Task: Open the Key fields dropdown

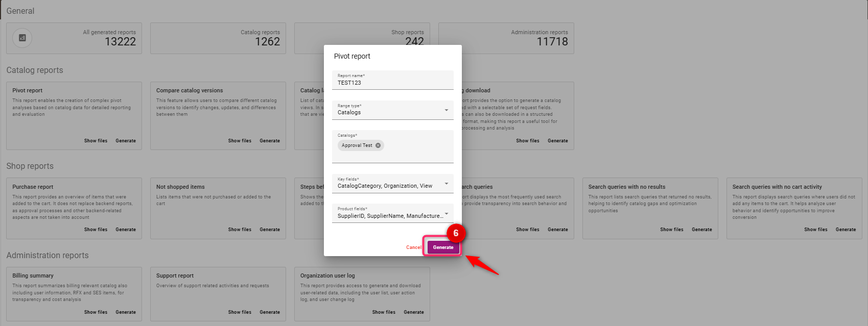Action: pos(446,184)
